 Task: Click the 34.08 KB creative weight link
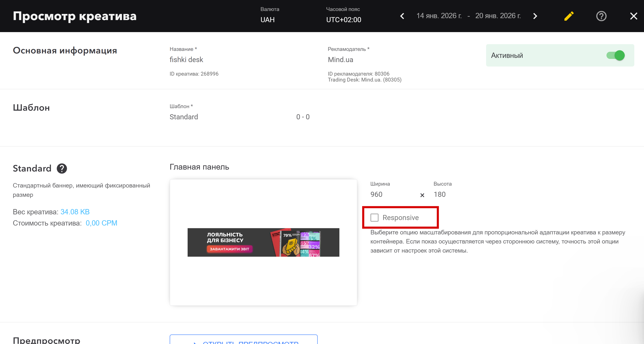click(75, 212)
